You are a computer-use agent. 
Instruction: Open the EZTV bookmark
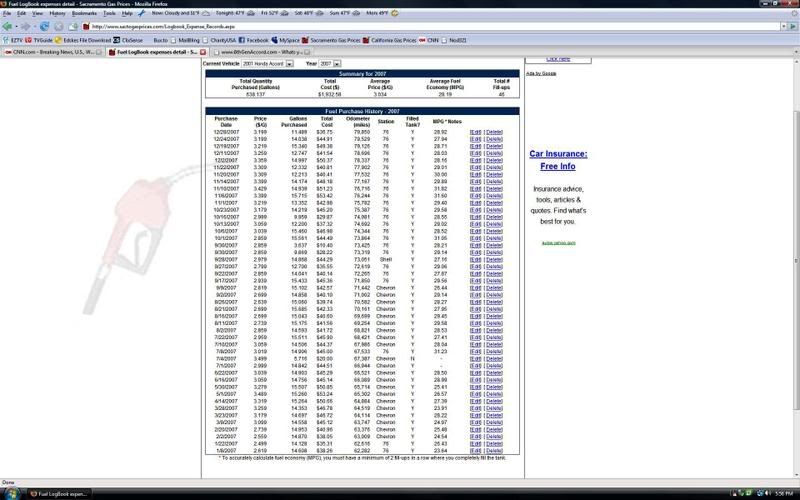[x=13, y=40]
